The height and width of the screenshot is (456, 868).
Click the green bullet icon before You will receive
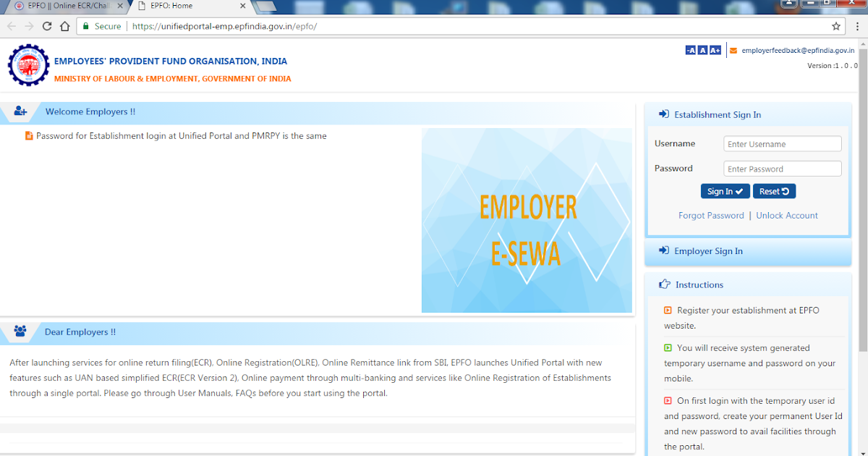668,348
